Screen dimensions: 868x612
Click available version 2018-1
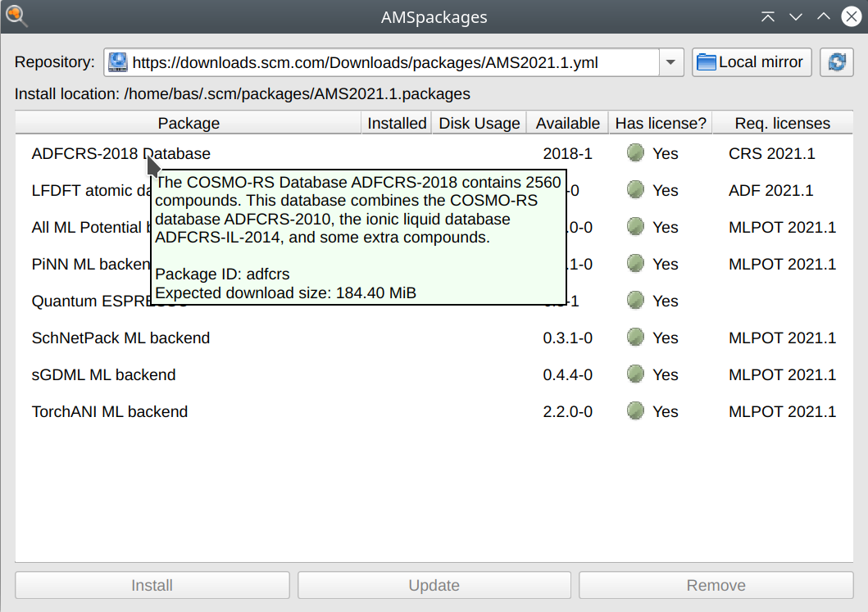click(x=567, y=153)
